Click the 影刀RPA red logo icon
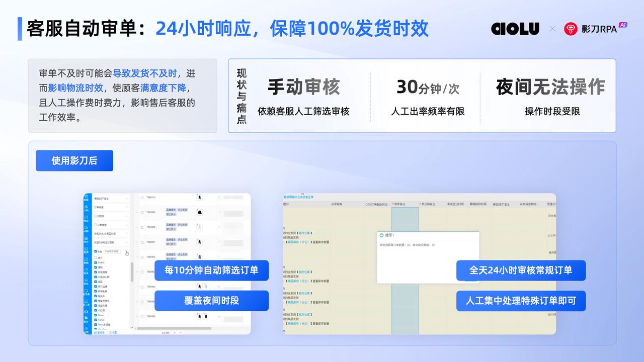 click(x=571, y=29)
